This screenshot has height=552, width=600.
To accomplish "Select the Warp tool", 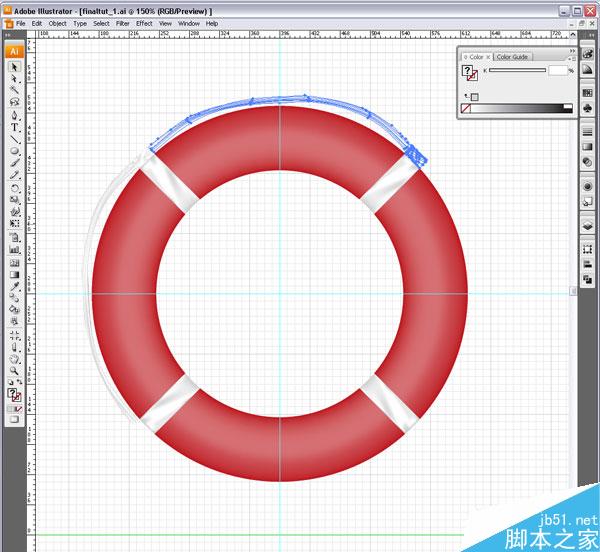I will (14, 212).
